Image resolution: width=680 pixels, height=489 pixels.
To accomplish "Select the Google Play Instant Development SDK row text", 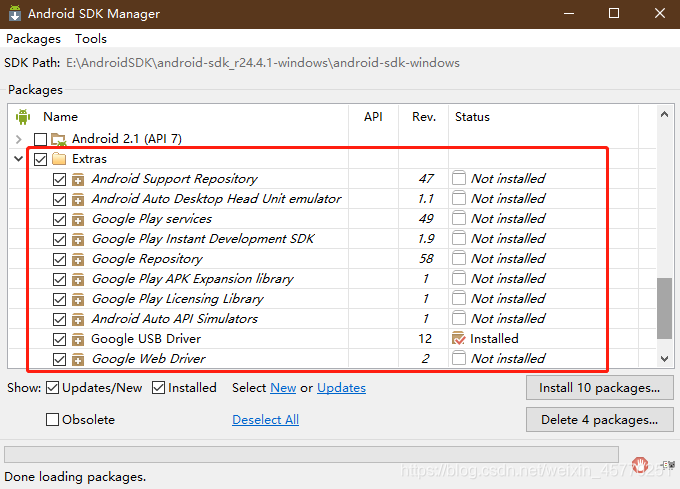I will [x=203, y=239].
